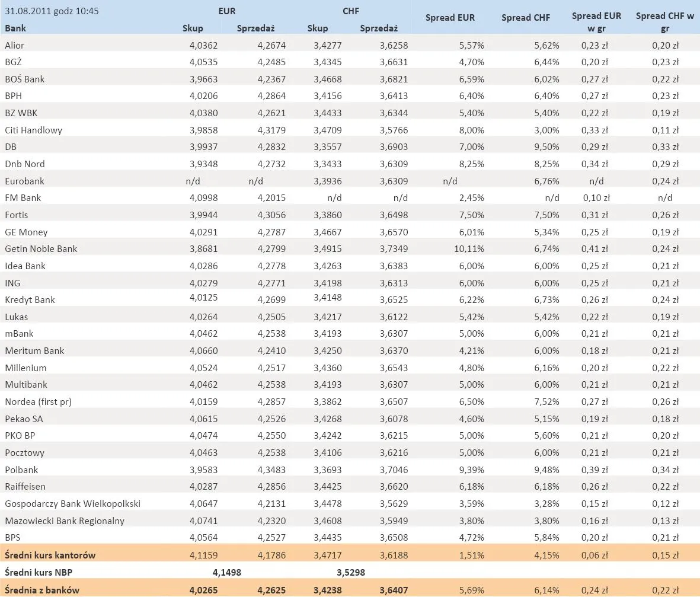Click Alior's EUR buy rate 4,0362
700x597 pixels.
coord(203,45)
